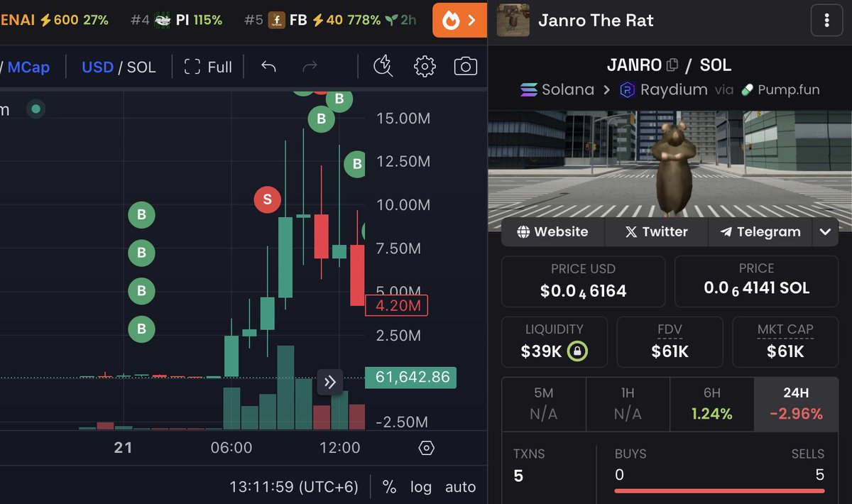Open the token Twitter link

pyautogui.click(x=656, y=231)
